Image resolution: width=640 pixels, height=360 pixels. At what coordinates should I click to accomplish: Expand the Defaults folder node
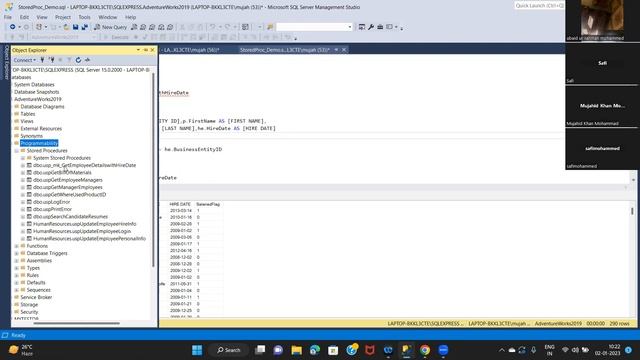pos(17,283)
